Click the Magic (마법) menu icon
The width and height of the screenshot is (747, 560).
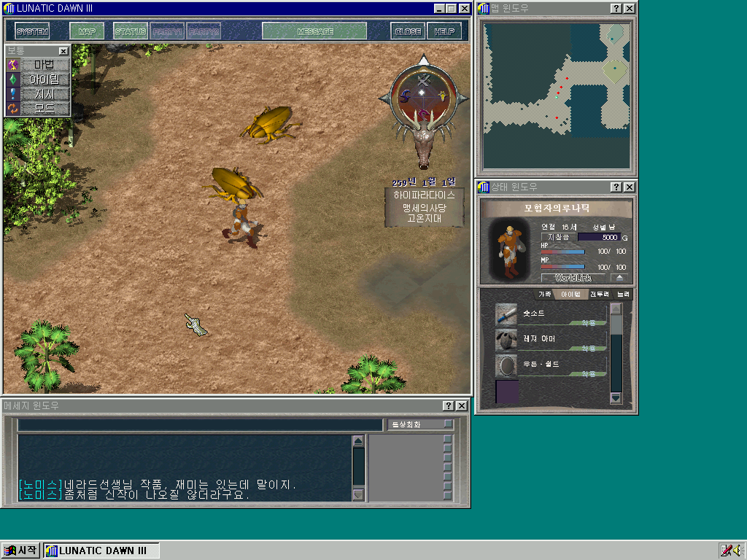(13, 65)
